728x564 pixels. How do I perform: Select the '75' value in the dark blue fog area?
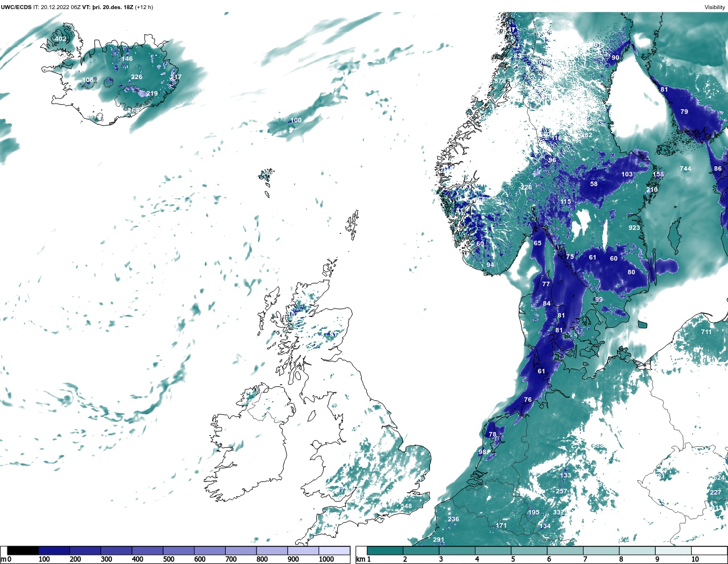pos(570,257)
